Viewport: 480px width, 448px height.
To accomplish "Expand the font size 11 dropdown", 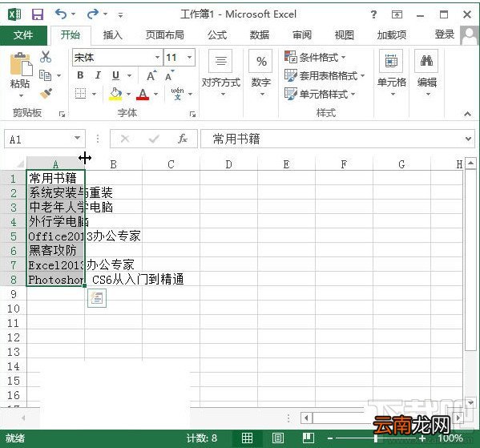I will coord(189,57).
